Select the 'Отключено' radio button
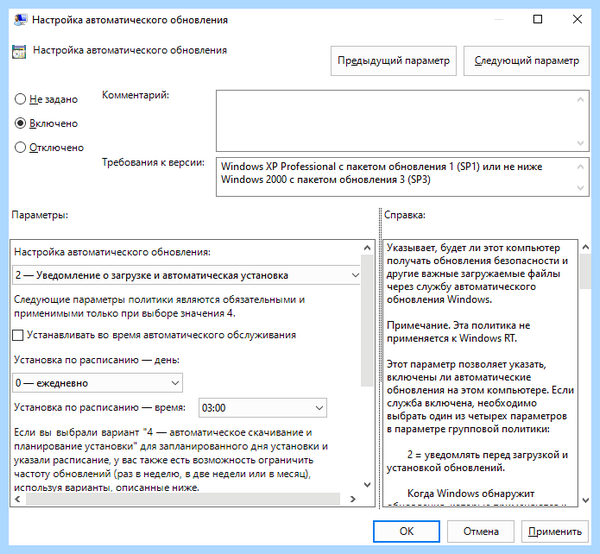 tap(20, 147)
